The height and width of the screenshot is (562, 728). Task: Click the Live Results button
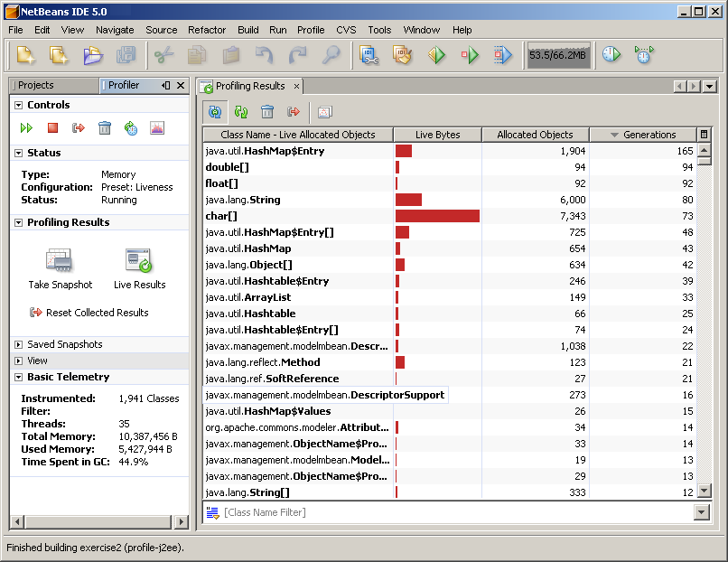[x=140, y=269]
